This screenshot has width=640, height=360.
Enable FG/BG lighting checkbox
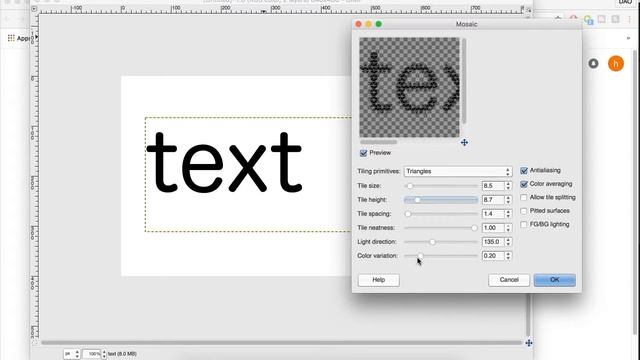[x=524, y=224]
